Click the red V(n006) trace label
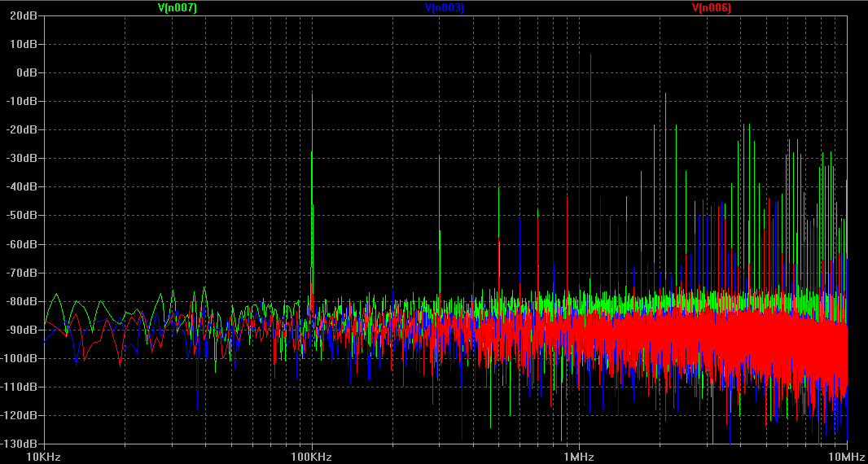 712,7
